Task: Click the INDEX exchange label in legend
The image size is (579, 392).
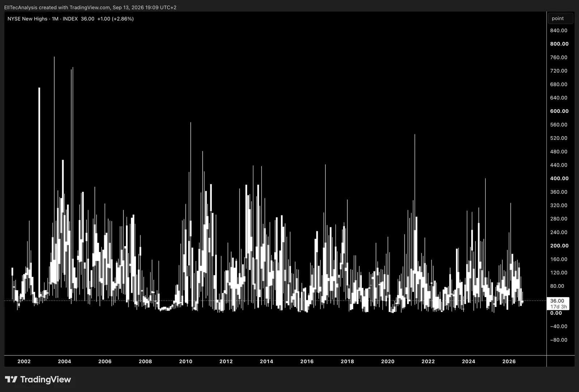Action: click(70, 19)
